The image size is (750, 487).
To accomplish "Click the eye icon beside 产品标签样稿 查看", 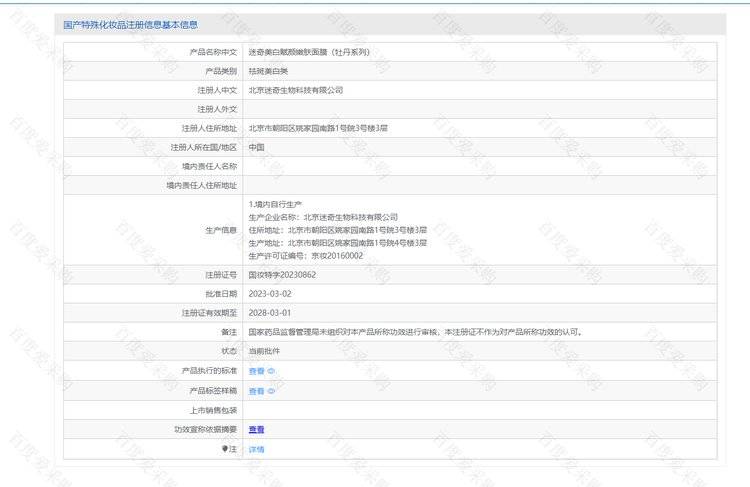I will point(271,391).
